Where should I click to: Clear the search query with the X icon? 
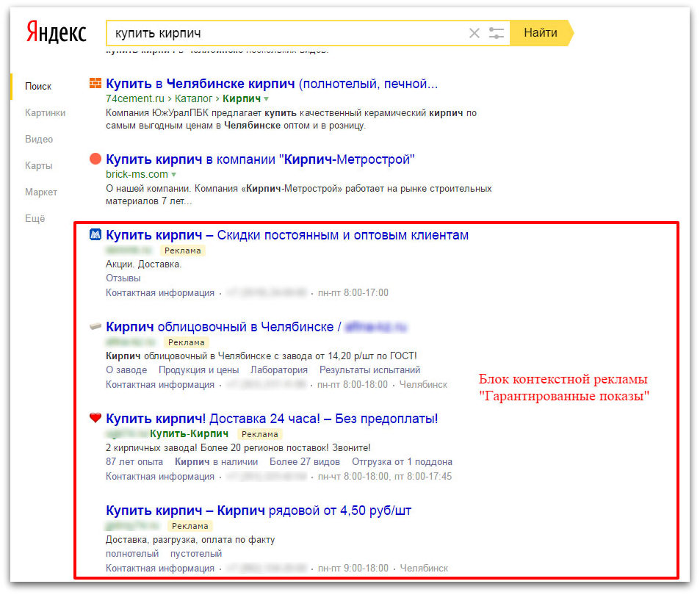tap(474, 32)
